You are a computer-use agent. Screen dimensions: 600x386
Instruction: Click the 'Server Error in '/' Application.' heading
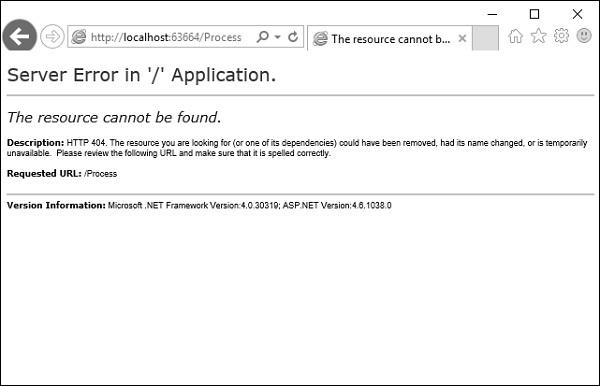tap(142, 75)
